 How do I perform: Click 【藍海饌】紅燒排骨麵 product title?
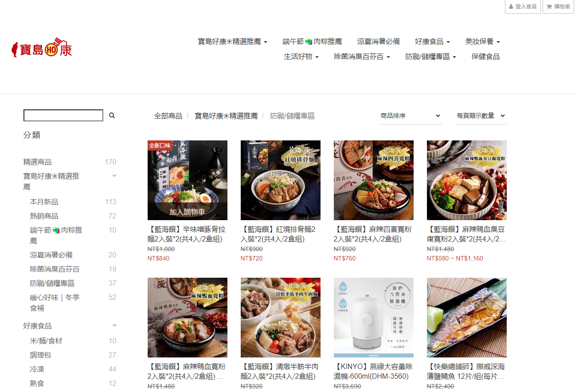[x=278, y=234]
